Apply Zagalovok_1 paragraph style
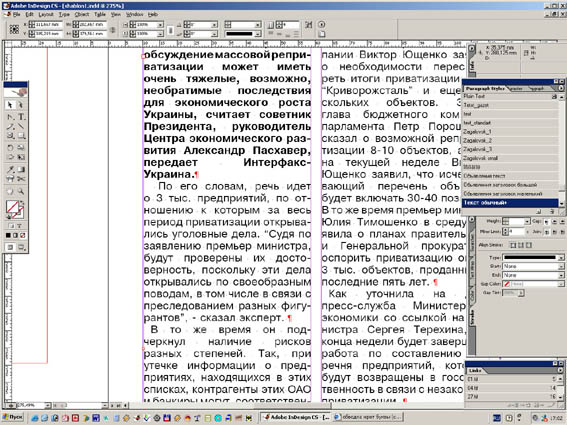Screen dimensions: 567x425 pyautogui.click(x=510, y=132)
